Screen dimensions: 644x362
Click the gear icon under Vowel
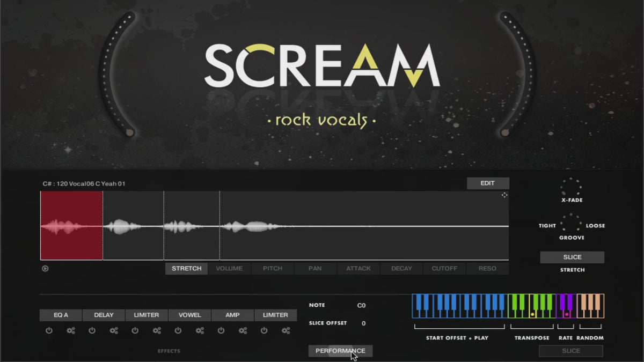200,331
